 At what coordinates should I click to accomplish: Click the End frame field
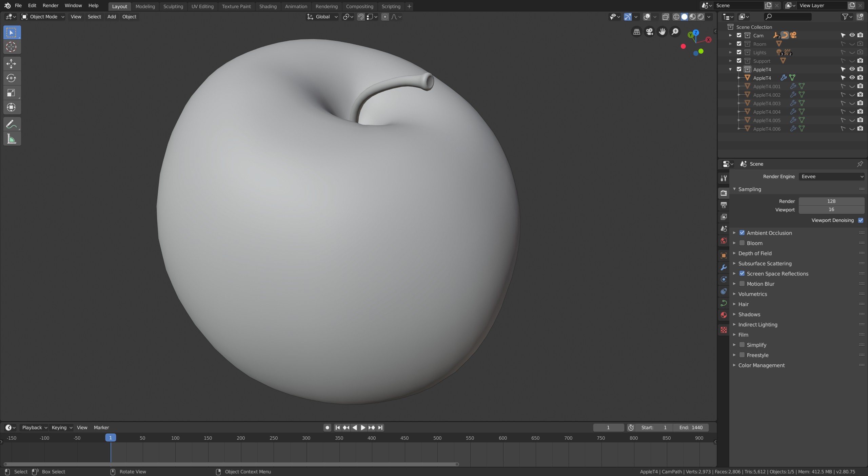(x=691, y=427)
